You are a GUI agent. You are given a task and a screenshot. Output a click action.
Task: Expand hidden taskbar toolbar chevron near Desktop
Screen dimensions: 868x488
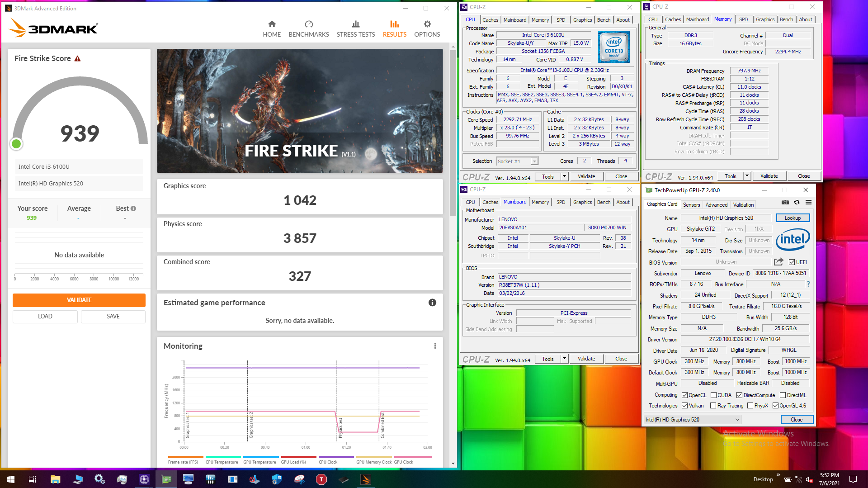point(778,475)
